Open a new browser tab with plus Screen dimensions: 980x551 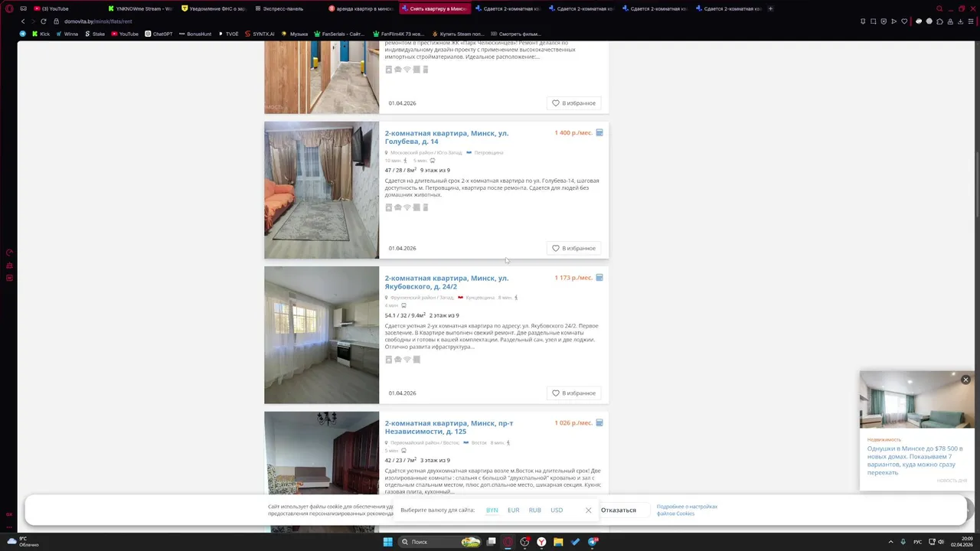(x=770, y=8)
